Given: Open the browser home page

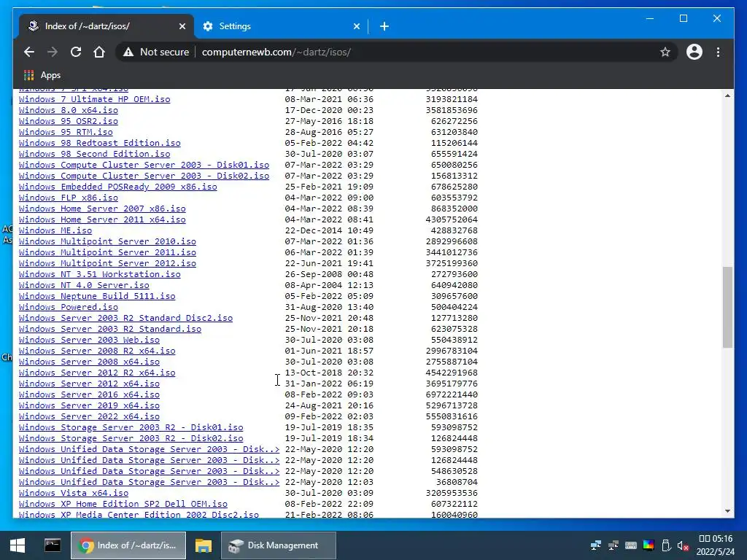Looking at the screenshot, I should [99, 52].
